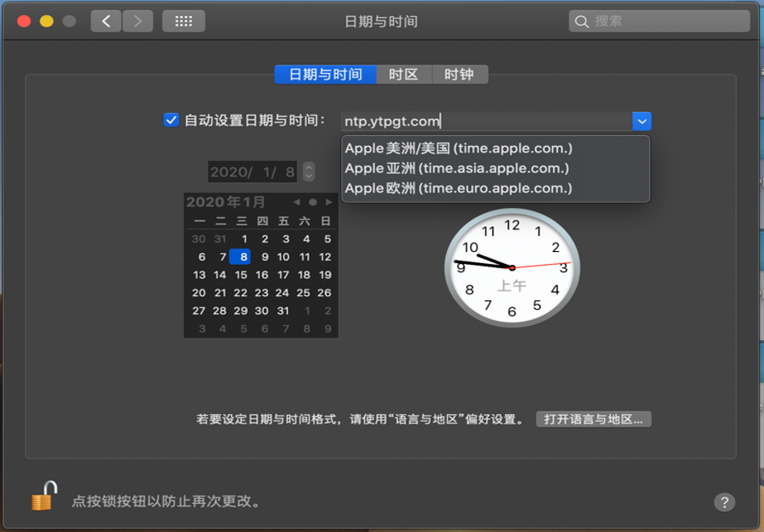
Task: Open help with the question mark button
Action: [x=724, y=502]
